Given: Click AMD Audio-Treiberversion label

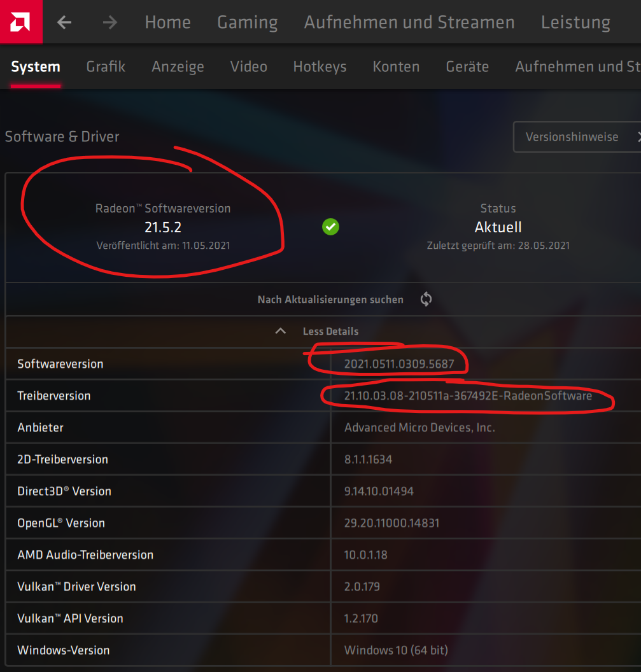Looking at the screenshot, I should point(85,555).
